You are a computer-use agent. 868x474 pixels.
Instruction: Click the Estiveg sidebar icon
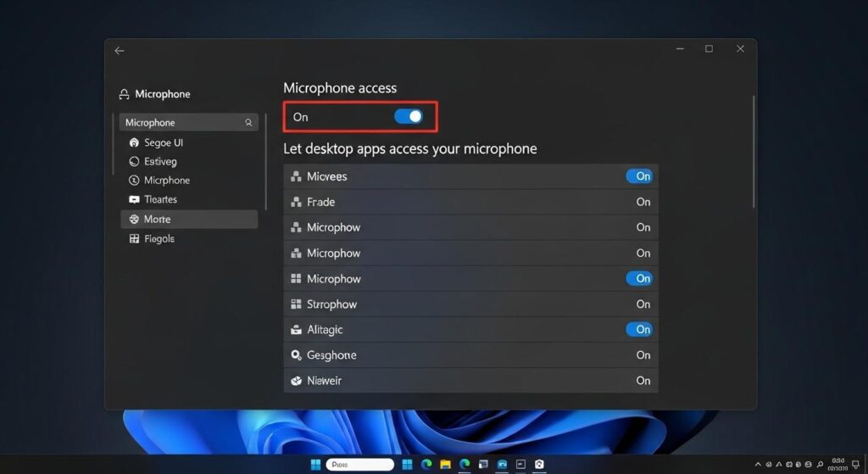[134, 162]
